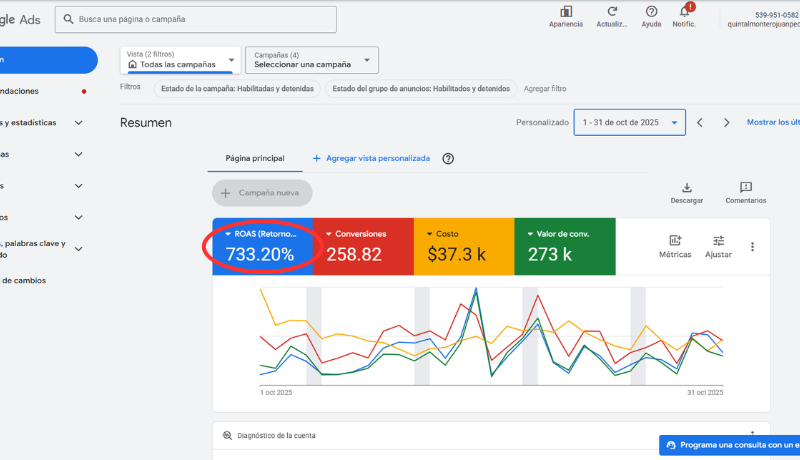The width and height of the screenshot is (800, 460).
Task: Click the 31 oct 2025 axis label
Action: (705, 393)
